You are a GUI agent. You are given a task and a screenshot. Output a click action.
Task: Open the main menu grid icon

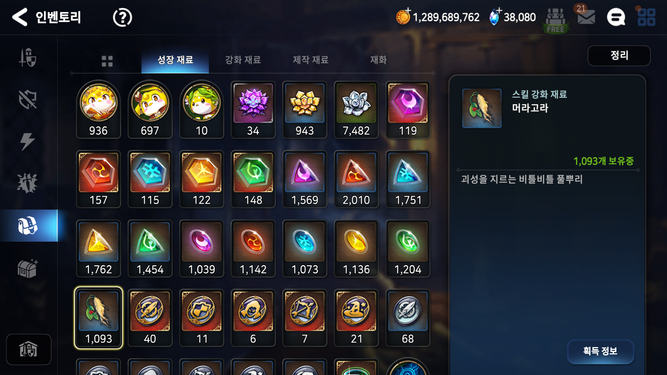646,17
